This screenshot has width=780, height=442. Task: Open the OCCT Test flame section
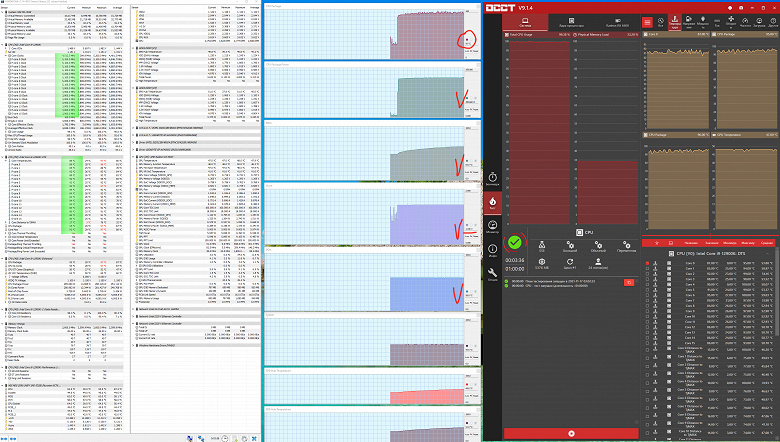pos(492,203)
